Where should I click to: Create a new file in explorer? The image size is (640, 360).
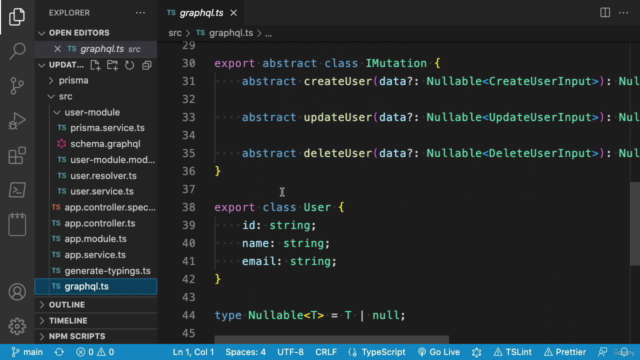[95, 65]
